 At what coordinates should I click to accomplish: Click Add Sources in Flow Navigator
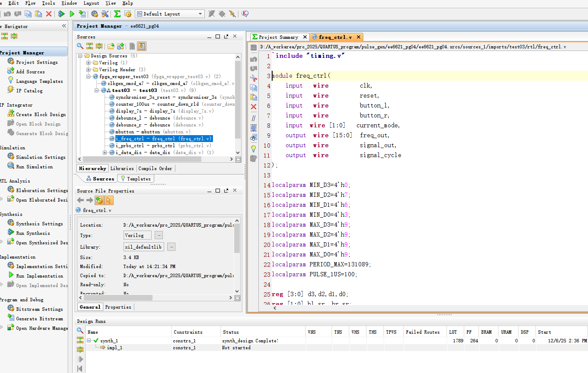click(30, 72)
